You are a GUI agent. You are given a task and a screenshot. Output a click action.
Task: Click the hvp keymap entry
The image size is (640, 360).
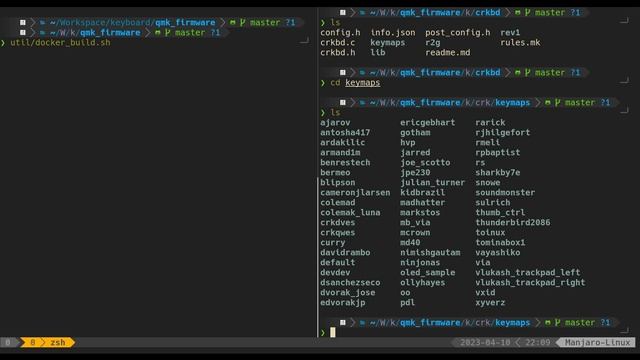407,142
